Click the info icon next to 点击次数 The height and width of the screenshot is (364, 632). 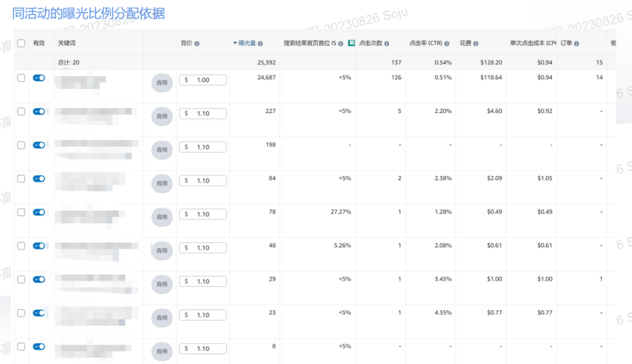click(x=386, y=43)
